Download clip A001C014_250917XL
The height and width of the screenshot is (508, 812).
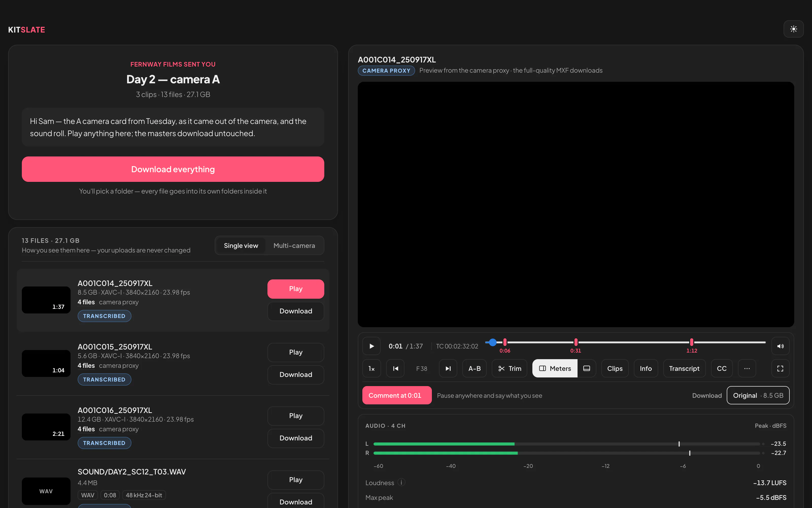pos(296,311)
